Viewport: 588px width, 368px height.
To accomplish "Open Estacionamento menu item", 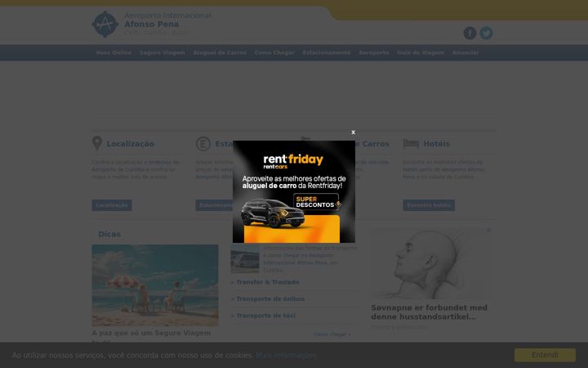I will pyautogui.click(x=326, y=52).
